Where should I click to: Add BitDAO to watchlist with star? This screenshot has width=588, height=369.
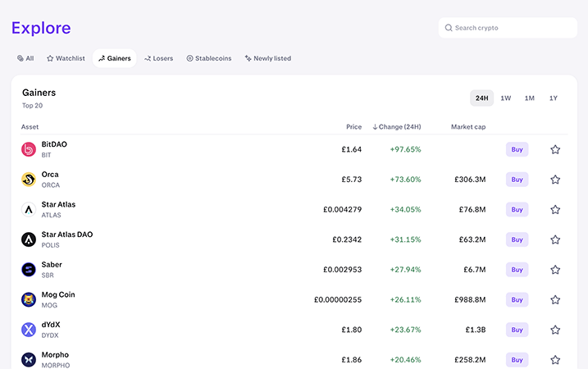tap(555, 149)
